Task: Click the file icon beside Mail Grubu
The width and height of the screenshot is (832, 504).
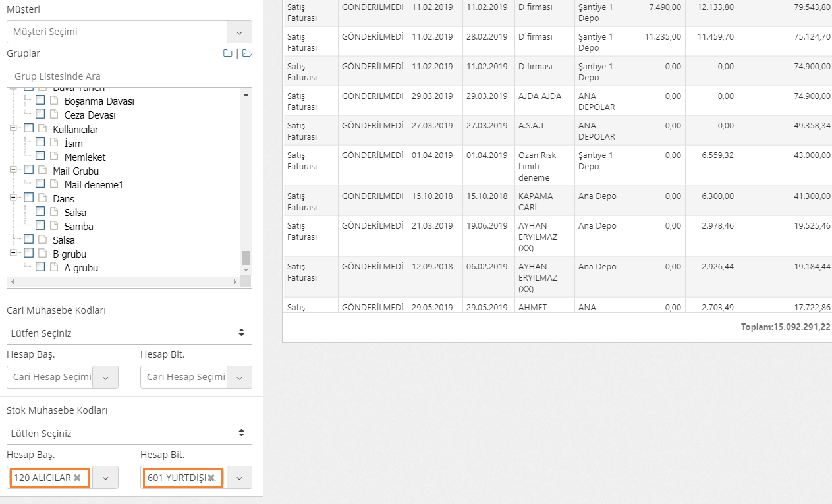Action: (x=43, y=171)
